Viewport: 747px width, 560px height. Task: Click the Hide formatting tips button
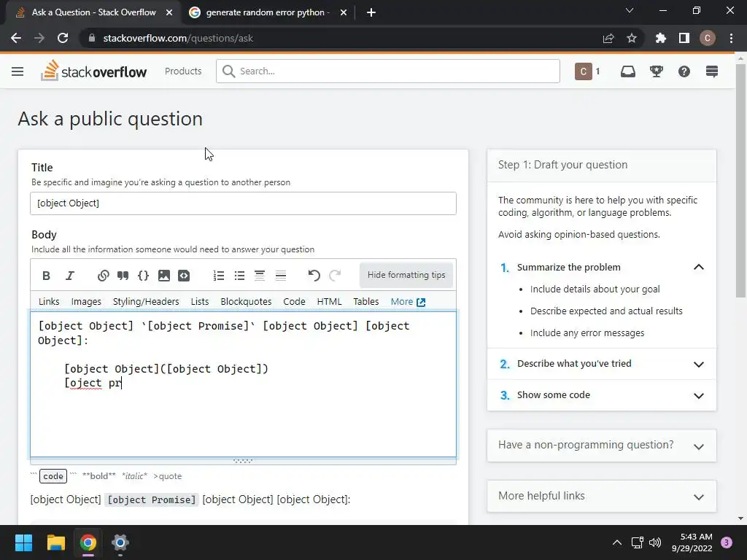click(406, 275)
